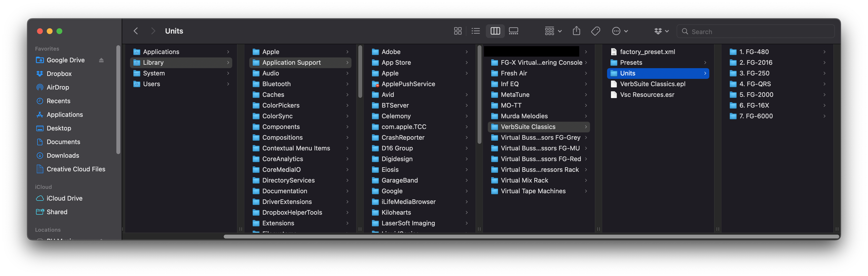Select the System folder
The height and width of the screenshot is (276, 868).
coord(181,74)
